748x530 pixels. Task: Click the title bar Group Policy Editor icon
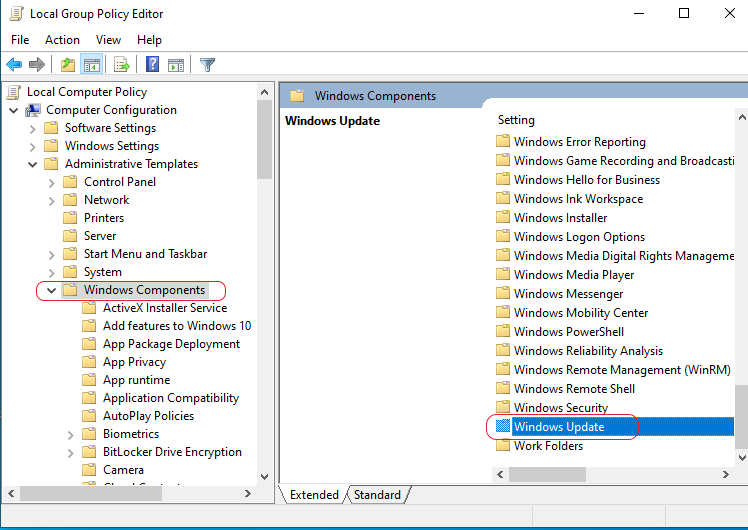[x=16, y=14]
